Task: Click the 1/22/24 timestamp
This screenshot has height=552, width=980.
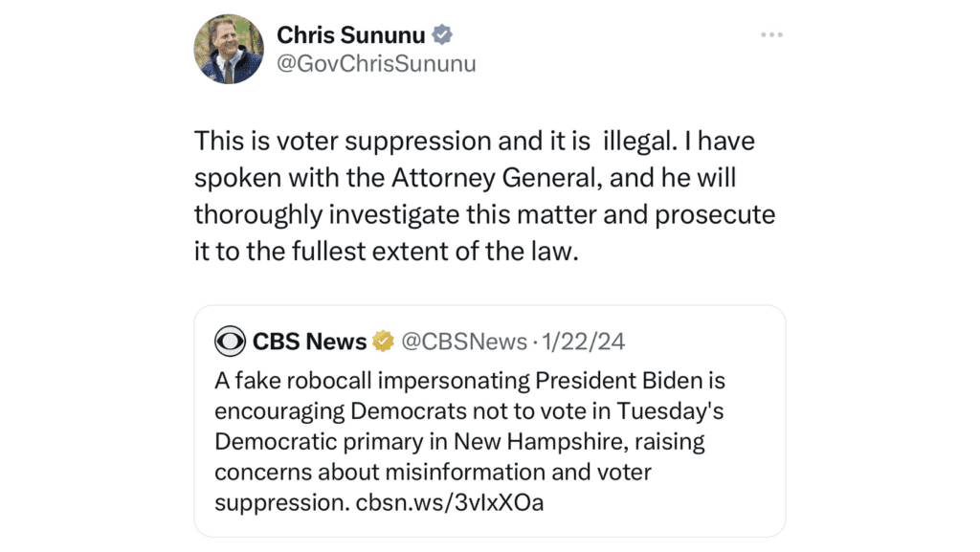Action: 584,342
